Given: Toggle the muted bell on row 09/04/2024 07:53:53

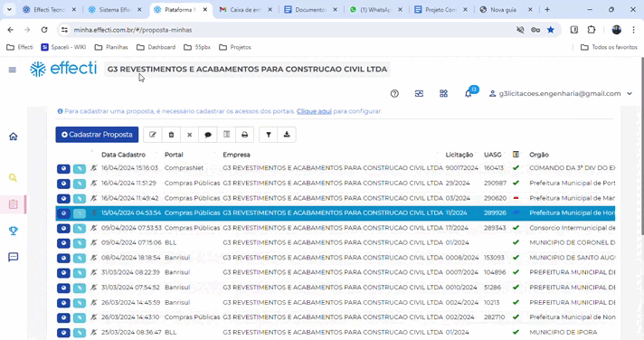Looking at the screenshot, I should click(94, 228).
